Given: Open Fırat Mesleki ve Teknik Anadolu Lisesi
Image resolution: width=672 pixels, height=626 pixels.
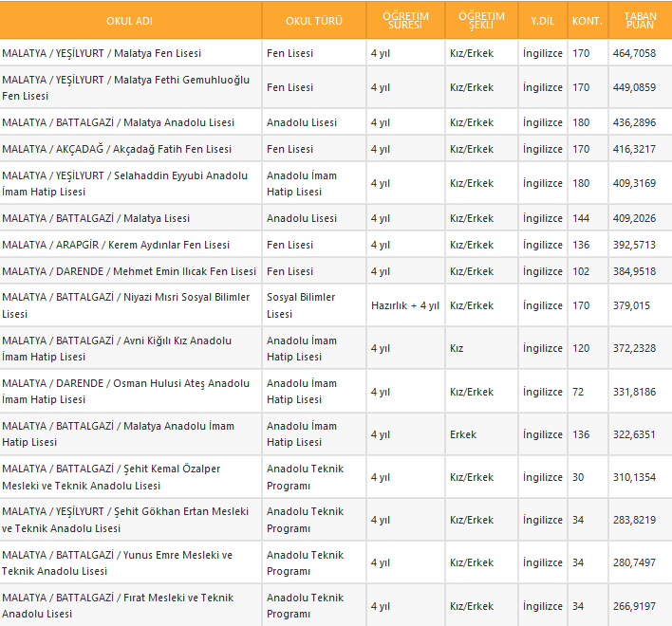Looking at the screenshot, I should point(118,606).
